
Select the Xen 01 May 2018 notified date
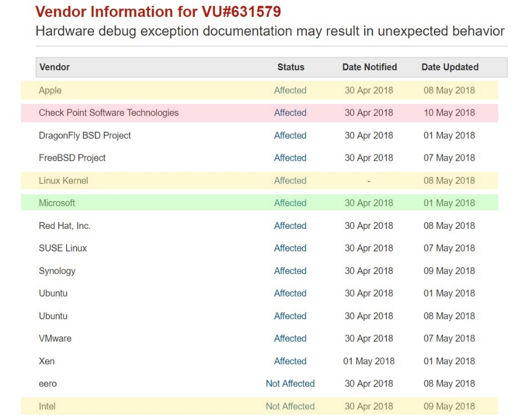point(369,361)
